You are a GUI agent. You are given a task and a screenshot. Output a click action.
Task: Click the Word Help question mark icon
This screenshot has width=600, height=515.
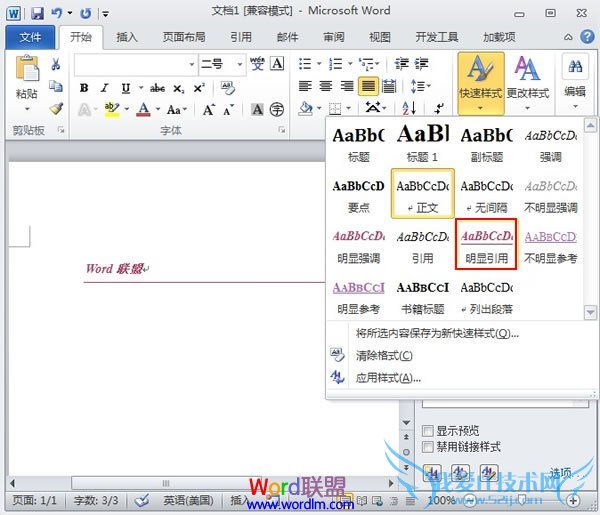(588, 37)
